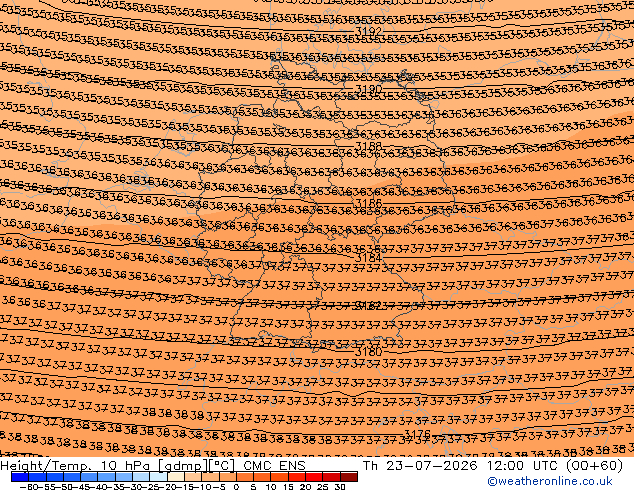Click the '-60' legend scale value
The height and width of the screenshot is (490, 634).
click(29, 486)
